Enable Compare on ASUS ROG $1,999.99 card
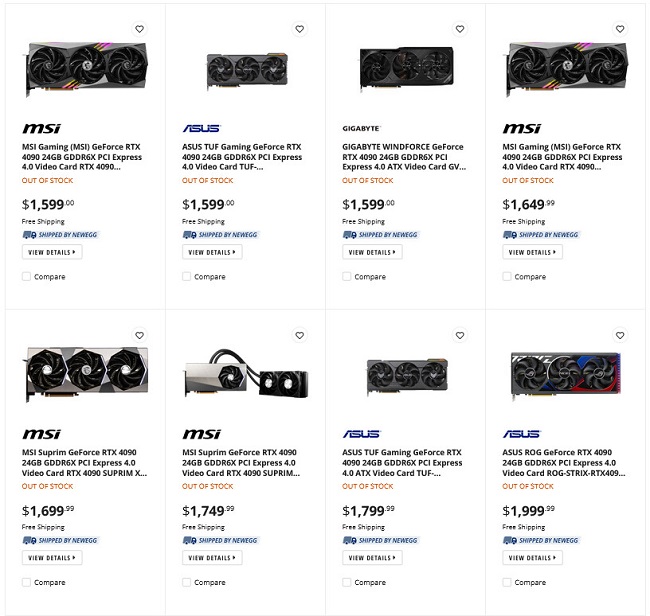 pos(507,582)
